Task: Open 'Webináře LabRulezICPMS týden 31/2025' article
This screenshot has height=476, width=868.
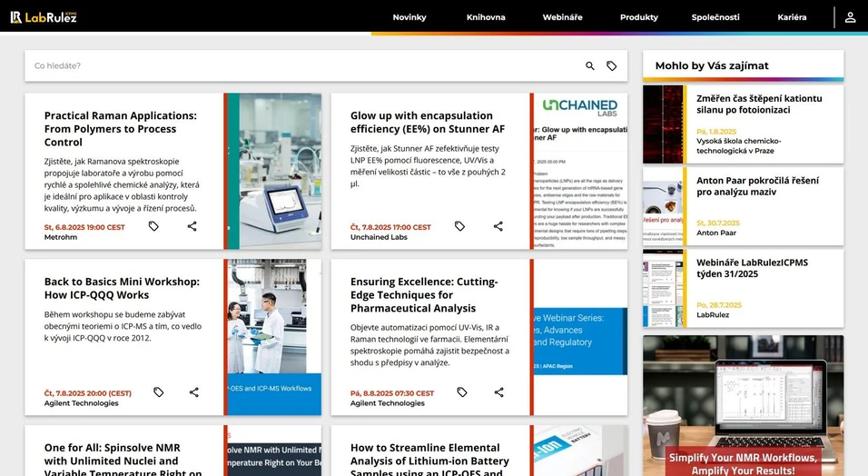Action: click(x=752, y=268)
